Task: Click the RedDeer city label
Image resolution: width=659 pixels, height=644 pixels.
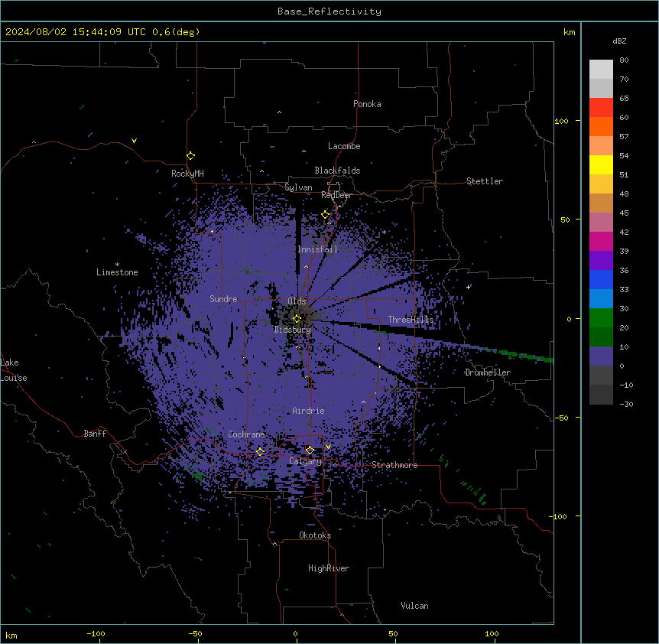Action: coord(336,195)
